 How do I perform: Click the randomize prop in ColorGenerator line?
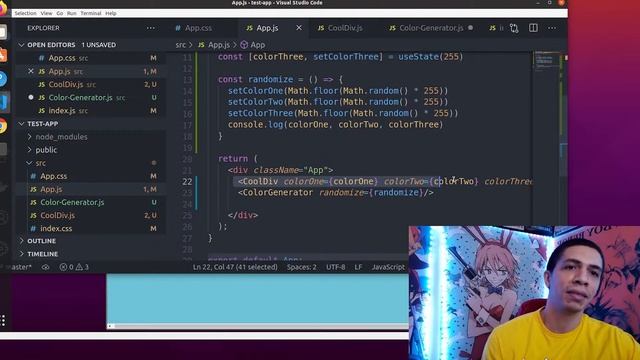coord(341,193)
